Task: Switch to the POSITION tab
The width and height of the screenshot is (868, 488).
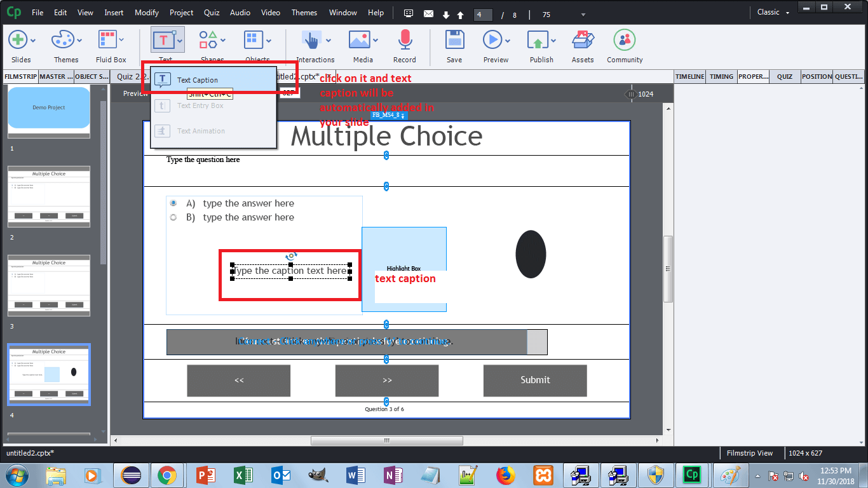Action: (817, 76)
